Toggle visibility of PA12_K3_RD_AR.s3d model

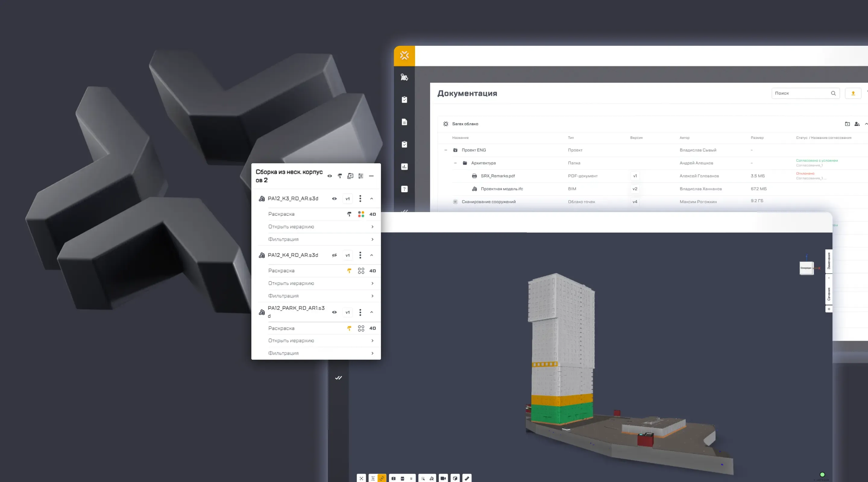(334, 199)
